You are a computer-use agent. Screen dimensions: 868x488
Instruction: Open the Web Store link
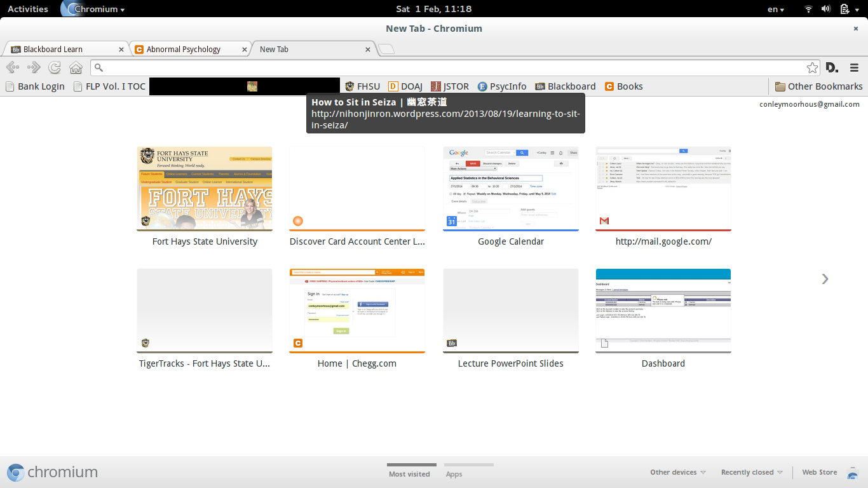tap(819, 472)
